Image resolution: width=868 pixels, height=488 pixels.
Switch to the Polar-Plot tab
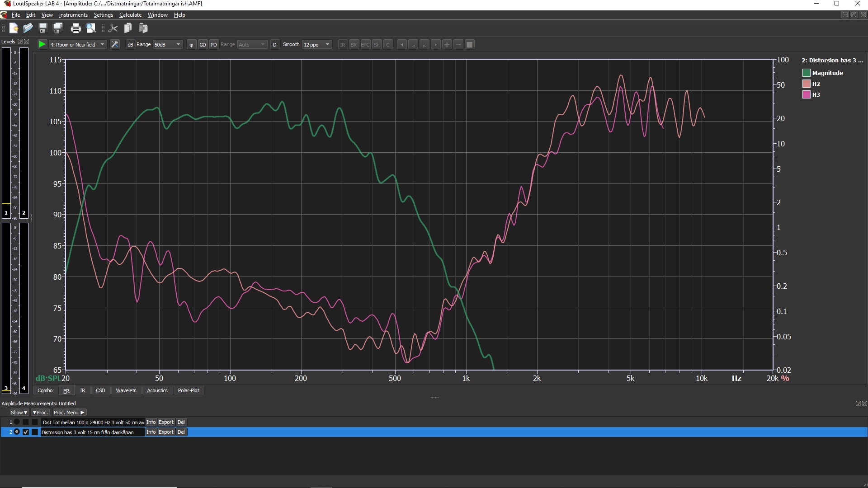tap(189, 390)
